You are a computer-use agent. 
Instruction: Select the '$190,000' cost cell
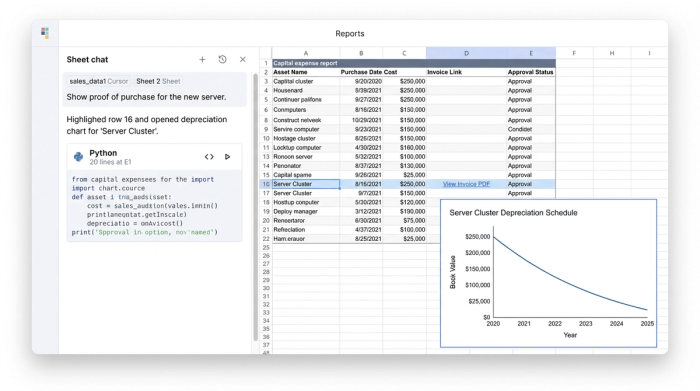click(x=404, y=212)
